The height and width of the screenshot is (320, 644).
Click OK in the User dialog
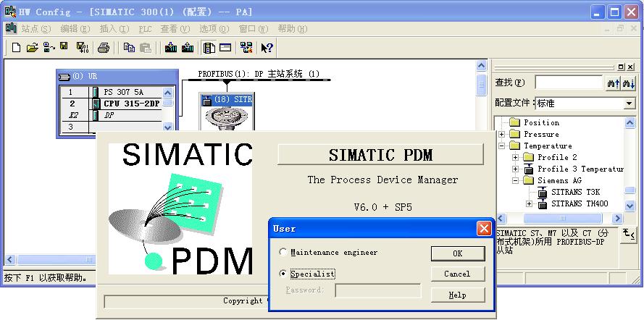[x=458, y=253]
